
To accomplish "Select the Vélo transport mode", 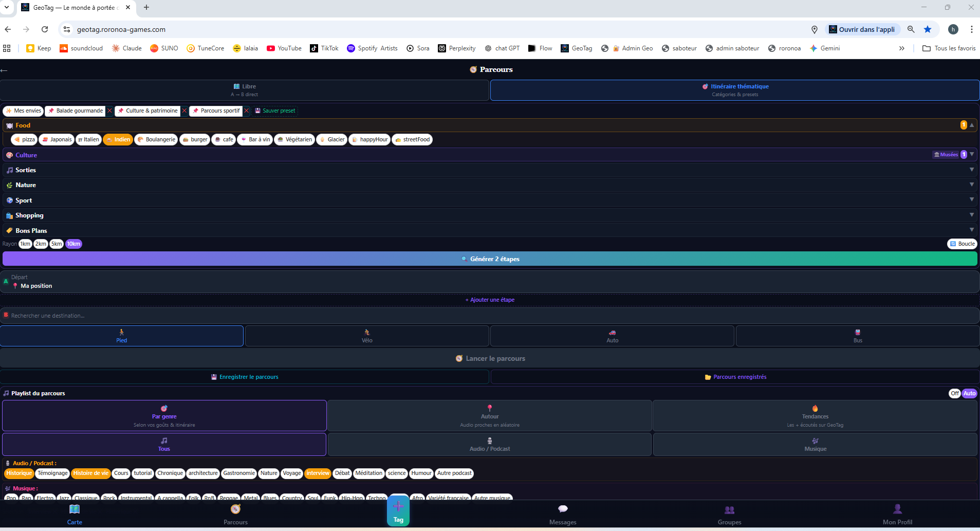I will 367,336.
